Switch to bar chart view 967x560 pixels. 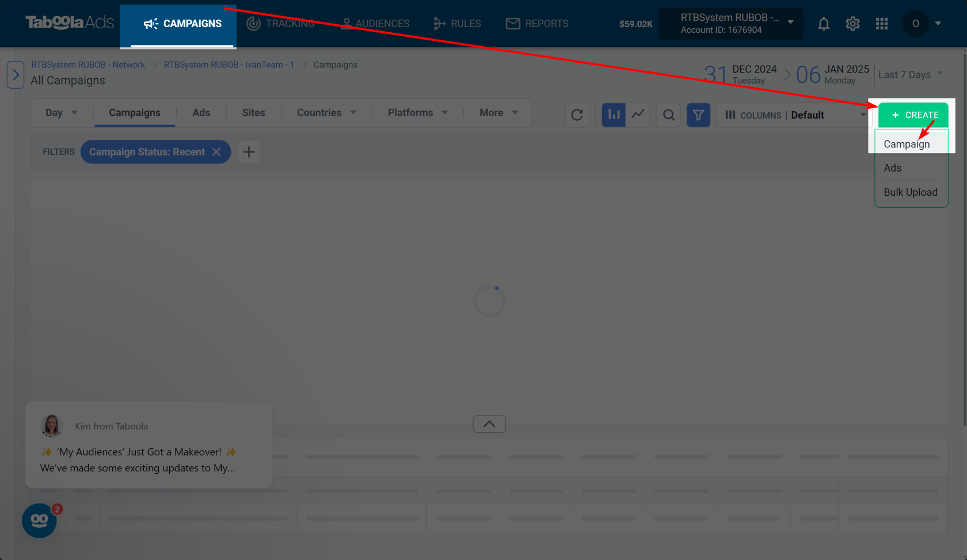click(x=614, y=115)
